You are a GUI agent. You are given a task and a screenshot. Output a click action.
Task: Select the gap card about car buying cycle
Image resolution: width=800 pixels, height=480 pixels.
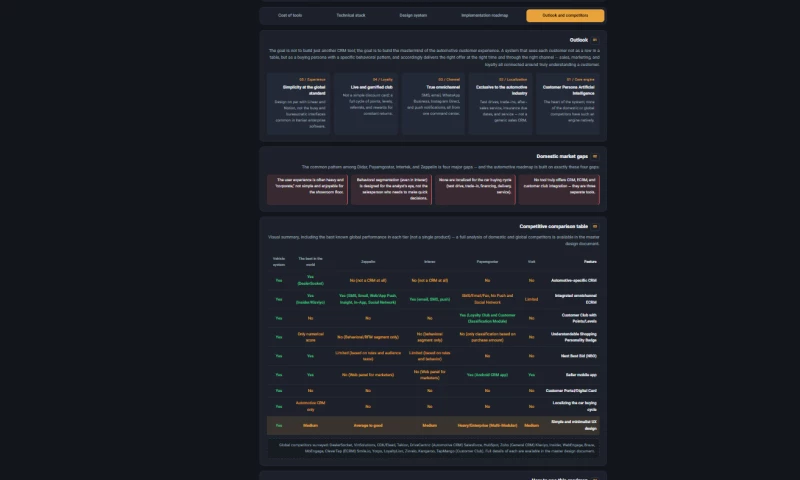(x=475, y=189)
